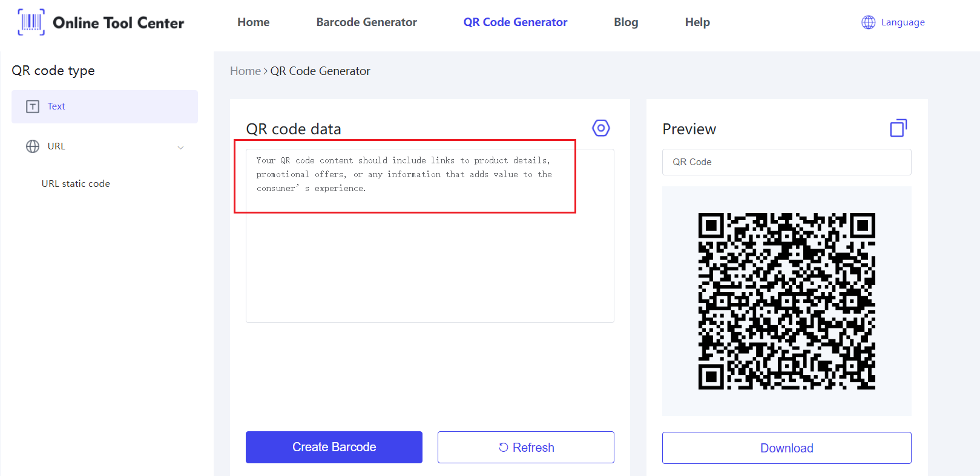Screen dimensions: 980x476
Task: Click the Refresh button
Action: coord(526,447)
